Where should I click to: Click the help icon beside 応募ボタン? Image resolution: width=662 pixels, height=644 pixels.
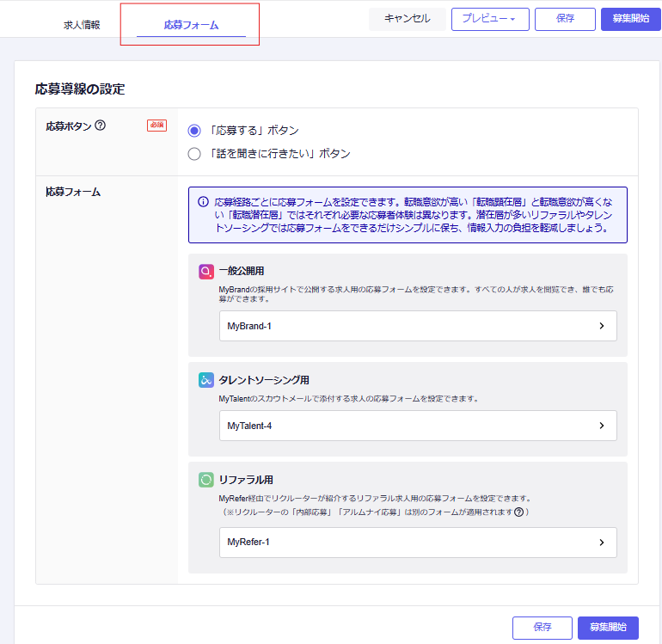coord(101,126)
